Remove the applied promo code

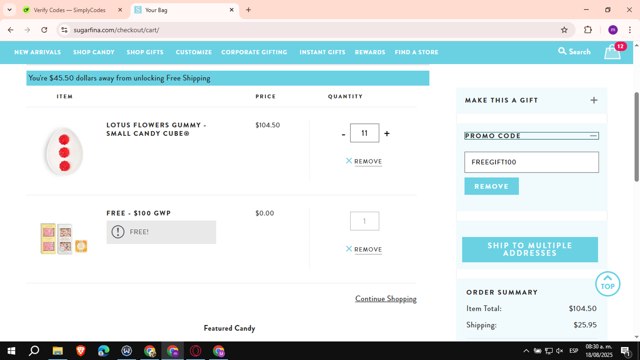click(x=491, y=187)
